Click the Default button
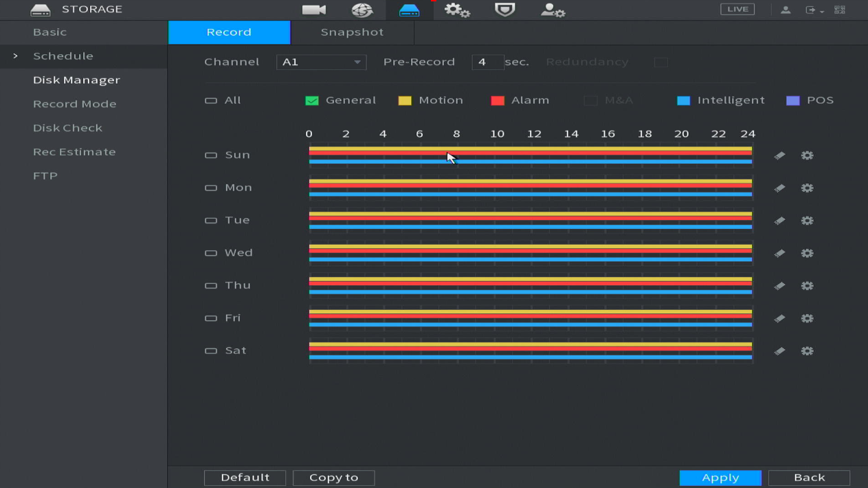This screenshot has height=488, width=868. pos(245,478)
